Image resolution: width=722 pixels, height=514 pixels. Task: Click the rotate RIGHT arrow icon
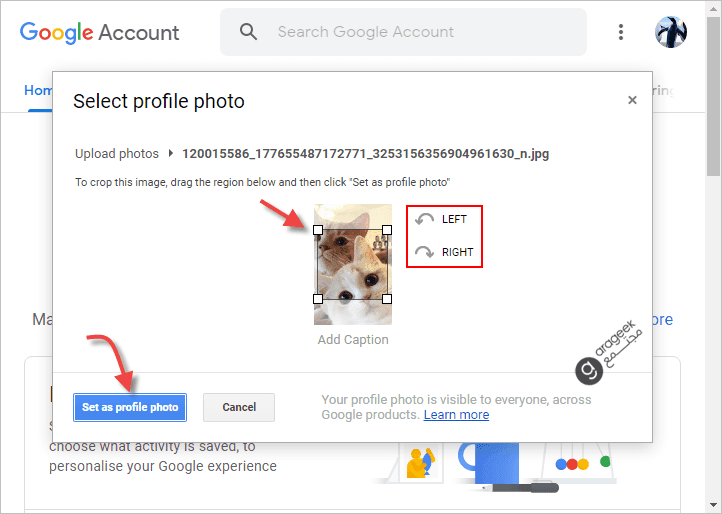tap(425, 253)
